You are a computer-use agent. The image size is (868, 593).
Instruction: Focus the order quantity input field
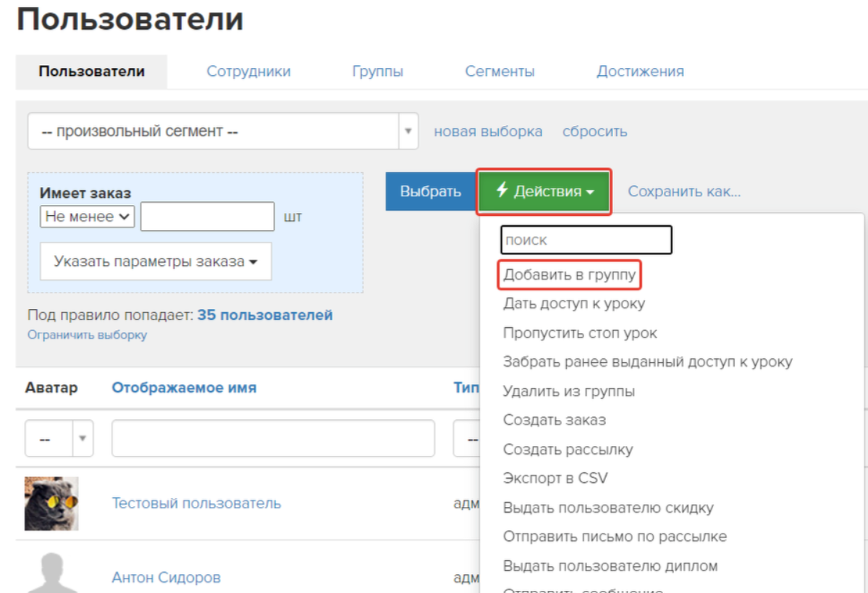point(207,216)
